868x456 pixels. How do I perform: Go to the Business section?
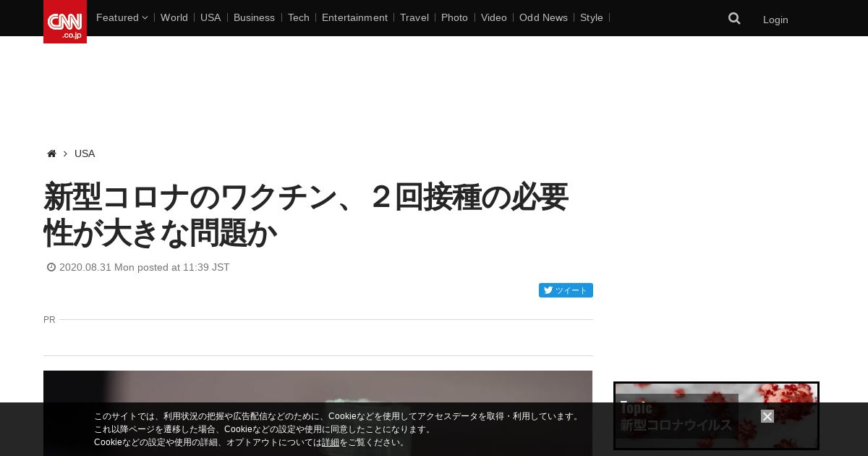[x=254, y=17]
